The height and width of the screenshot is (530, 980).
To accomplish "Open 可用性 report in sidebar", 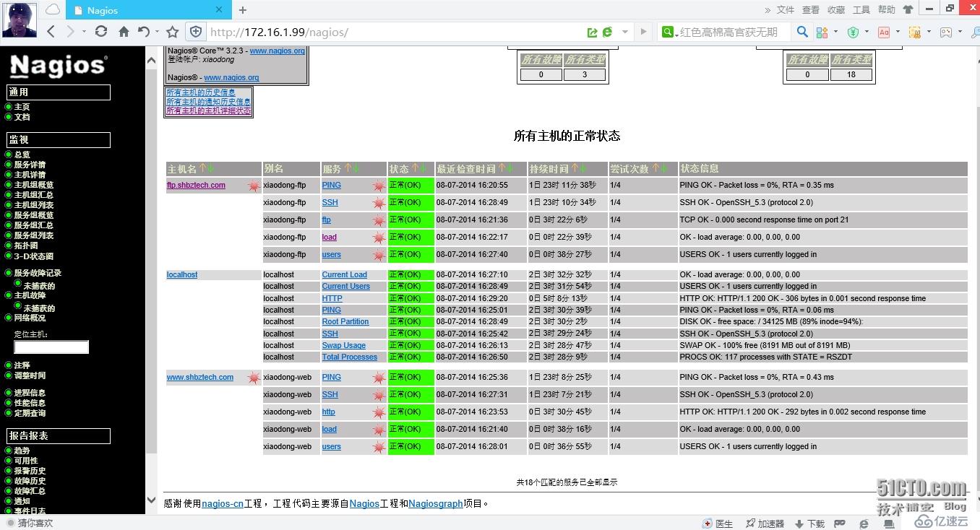I will [x=26, y=461].
